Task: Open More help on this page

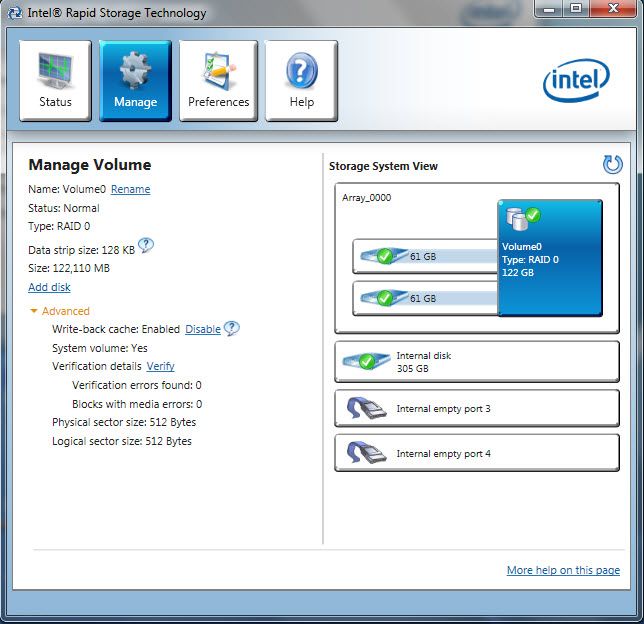Action: (x=563, y=570)
